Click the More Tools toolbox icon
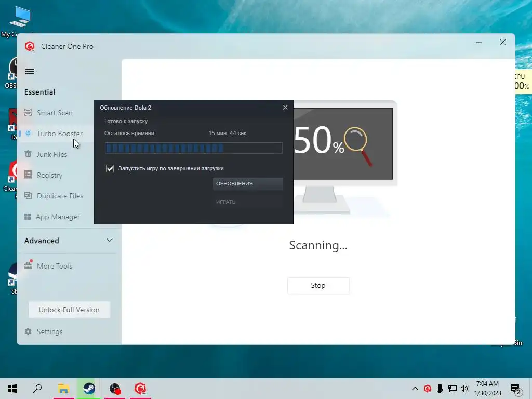 click(28, 265)
